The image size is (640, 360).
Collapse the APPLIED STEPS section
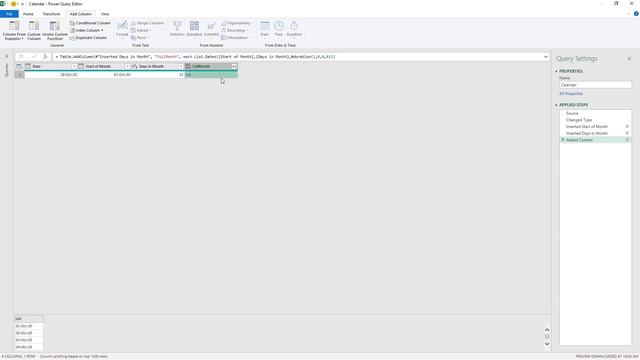pyautogui.click(x=556, y=105)
